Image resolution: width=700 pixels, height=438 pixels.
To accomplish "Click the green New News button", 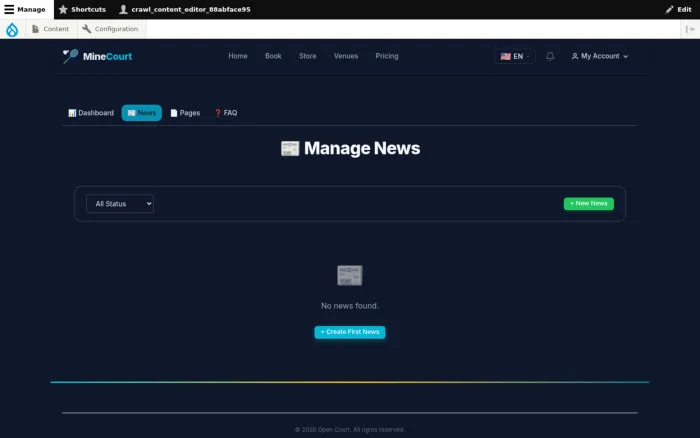I will pyautogui.click(x=588, y=204).
